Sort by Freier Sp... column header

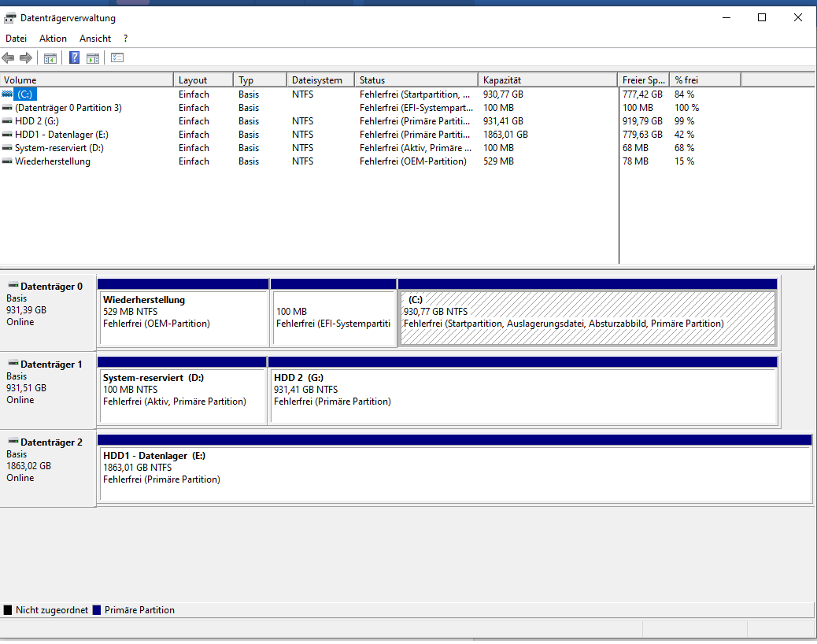click(x=644, y=80)
